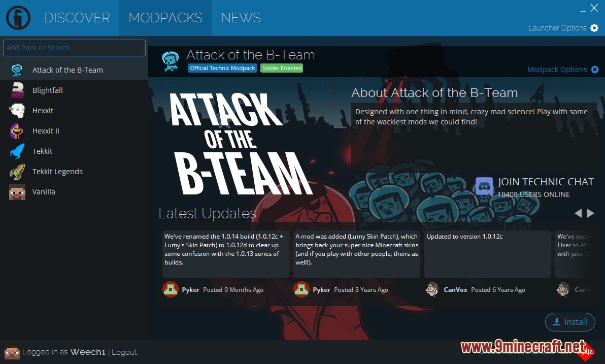
Task: Minimize the launcher window
Action: pos(583,11)
